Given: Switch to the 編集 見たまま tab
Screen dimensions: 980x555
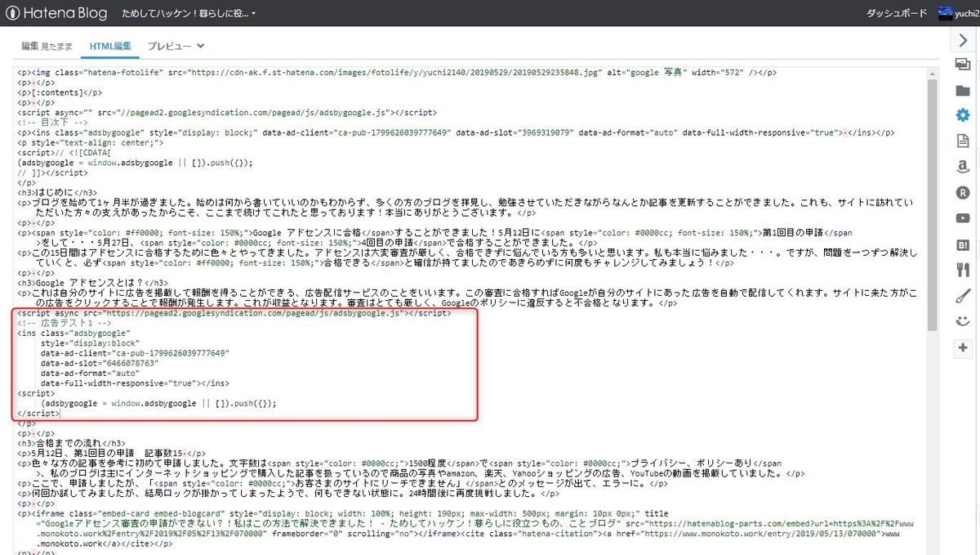Looking at the screenshot, I should click(x=47, y=46).
